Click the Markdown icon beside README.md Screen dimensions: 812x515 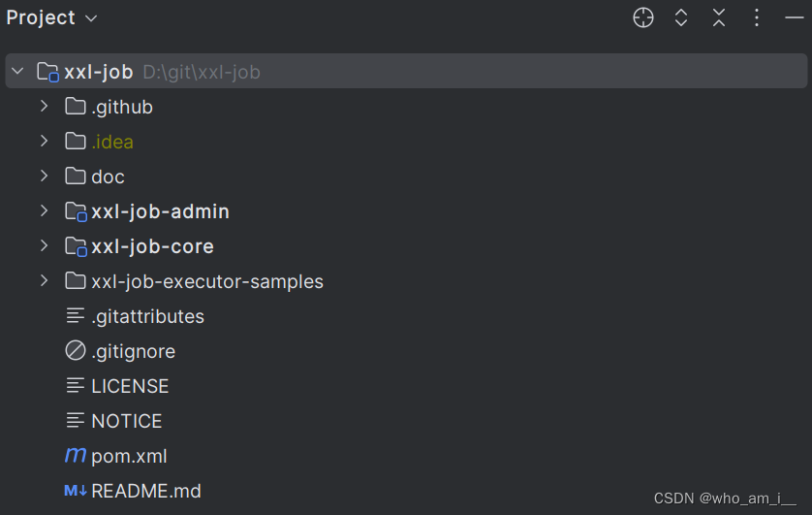pos(76,491)
